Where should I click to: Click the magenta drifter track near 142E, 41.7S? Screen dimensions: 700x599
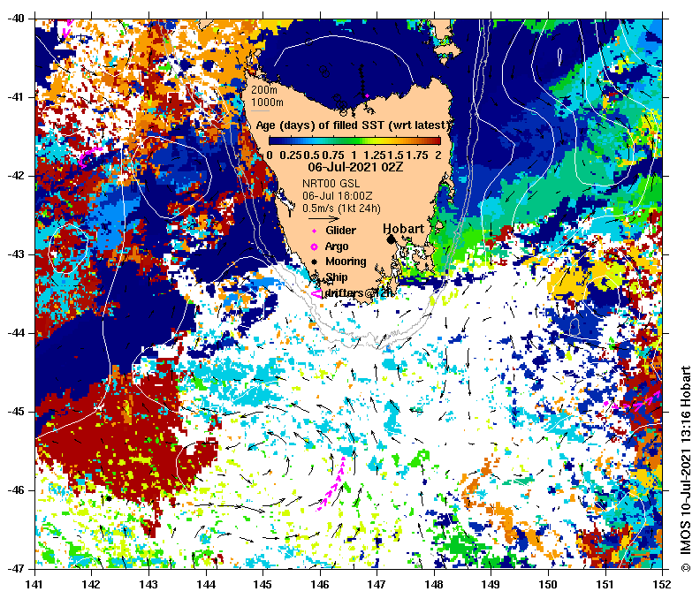point(90,155)
